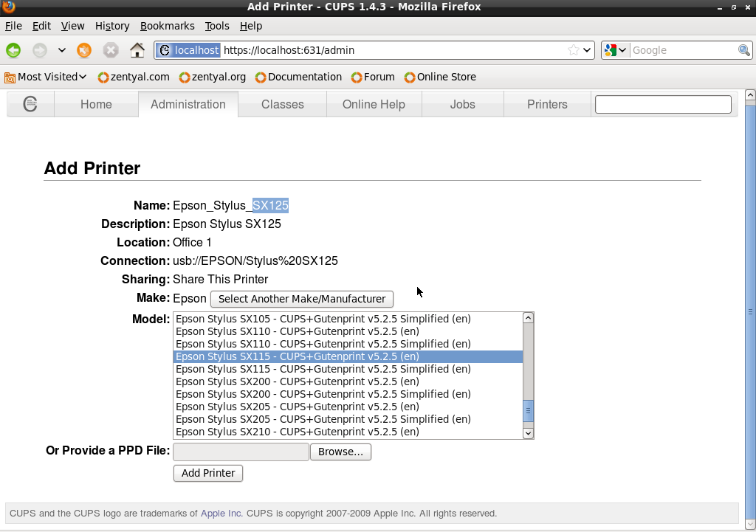Switch to the Administration tab
This screenshot has width=756, height=532.
188,105
